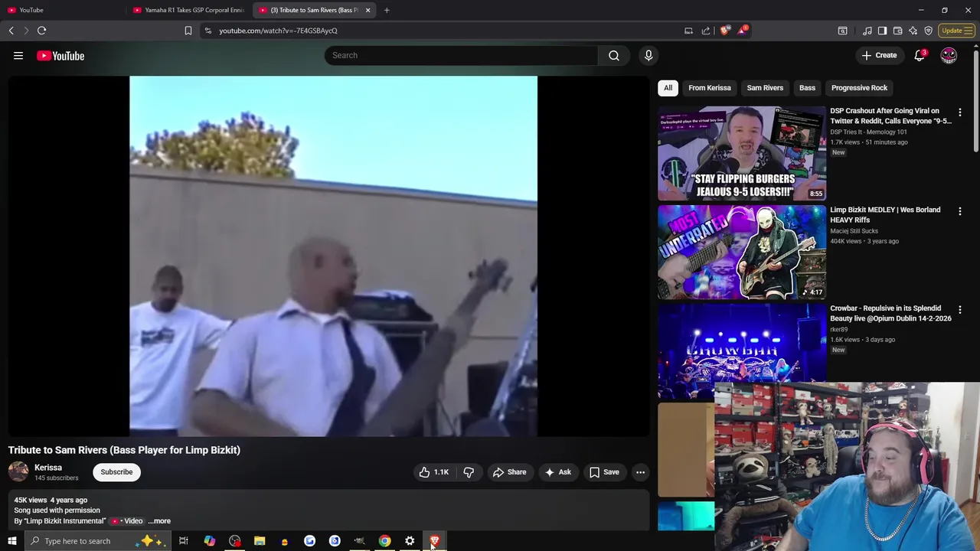
Task: Open Brave Leo AI sparkle icon
Action: (x=913, y=31)
